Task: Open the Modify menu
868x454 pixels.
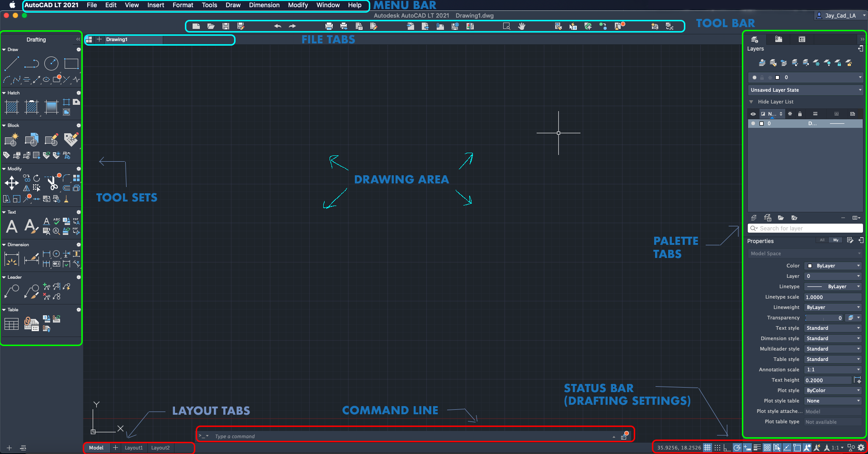Action: tap(298, 5)
